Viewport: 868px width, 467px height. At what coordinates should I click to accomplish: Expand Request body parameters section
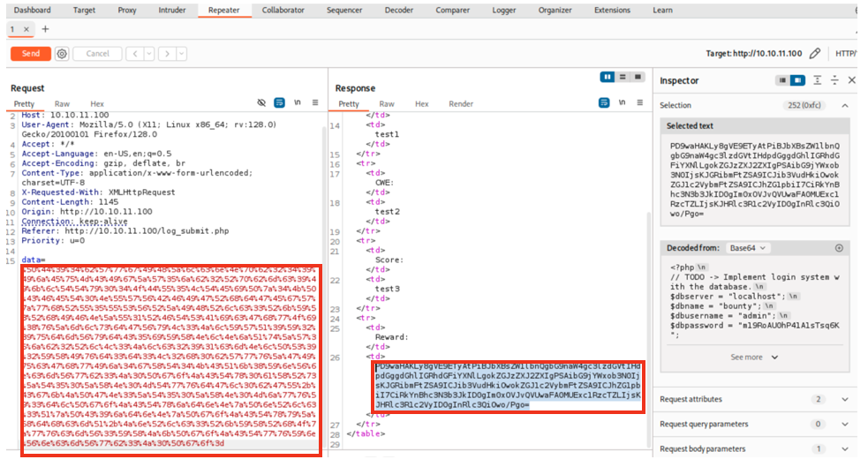(845, 448)
